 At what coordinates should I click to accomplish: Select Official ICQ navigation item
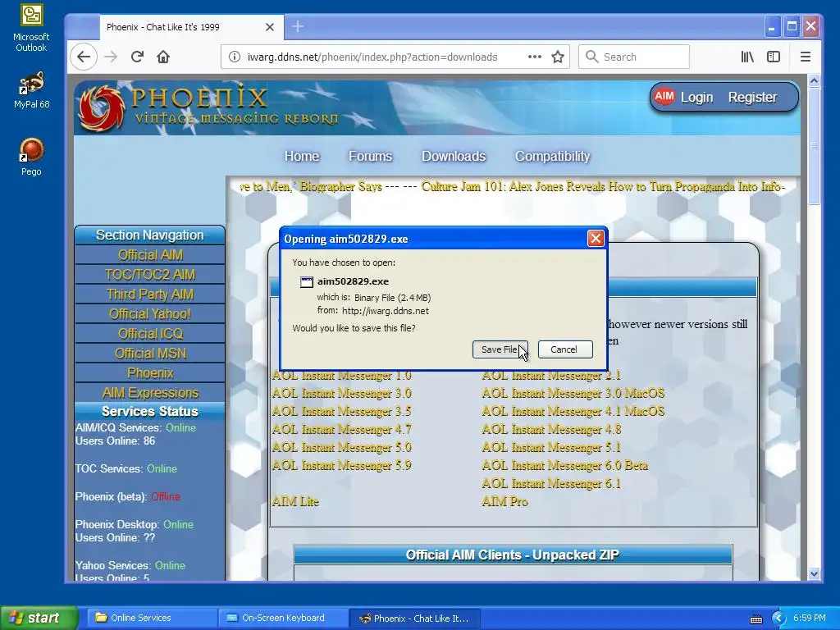[x=150, y=334]
